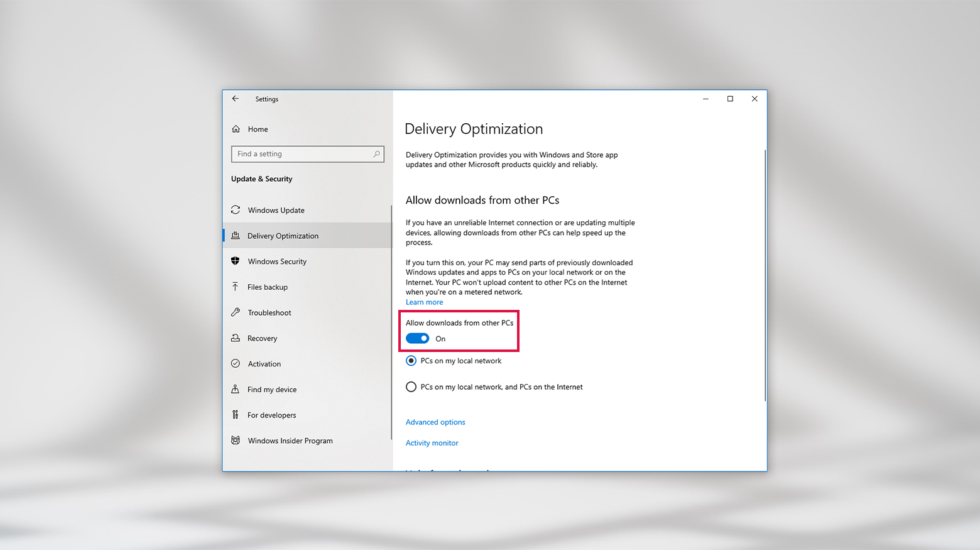Open Windows Security via the shield icon
980x550 pixels.
pos(235,261)
